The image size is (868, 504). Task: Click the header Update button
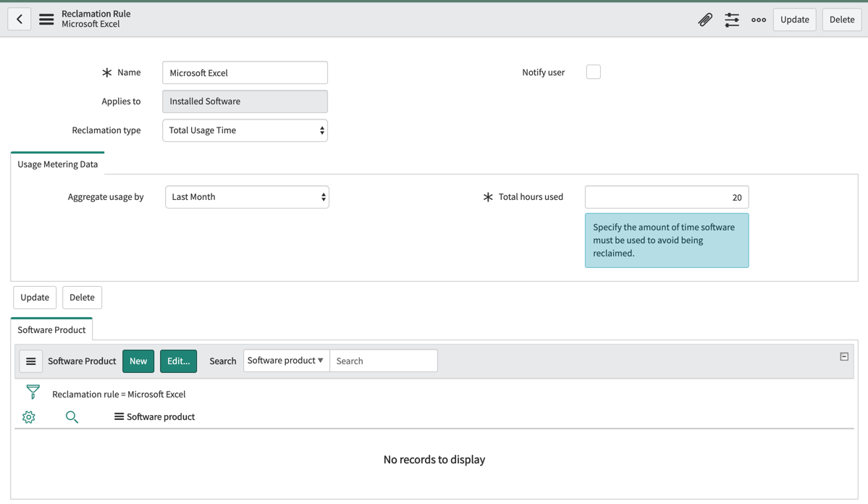(x=794, y=20)
